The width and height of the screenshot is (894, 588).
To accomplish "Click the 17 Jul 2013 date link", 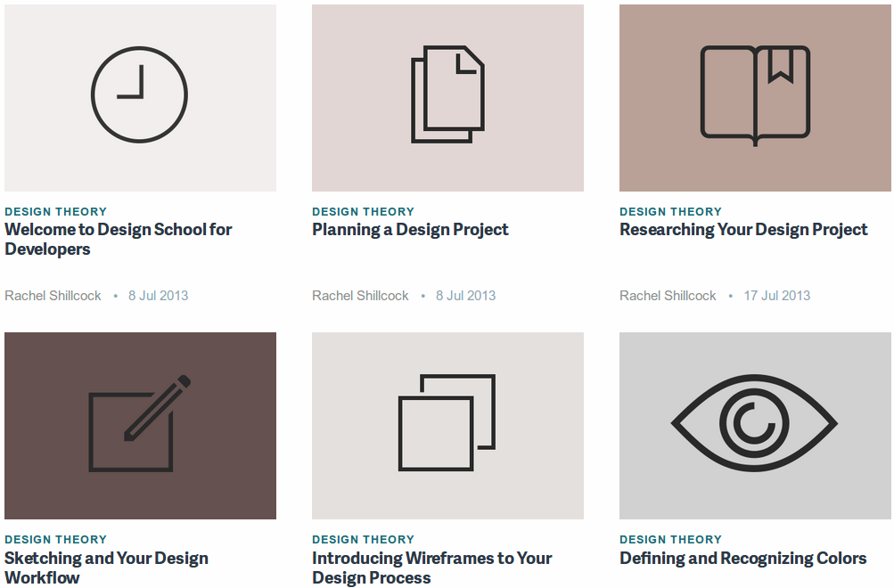I will 776,295.
